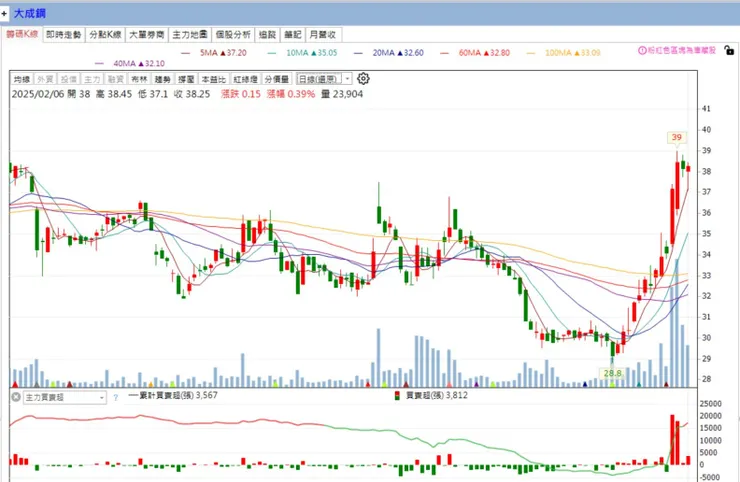Switch to the 籌碼K線 tab
Image resolution: width=740 pixels, height=482 pixels.
[x=22, y=34]
